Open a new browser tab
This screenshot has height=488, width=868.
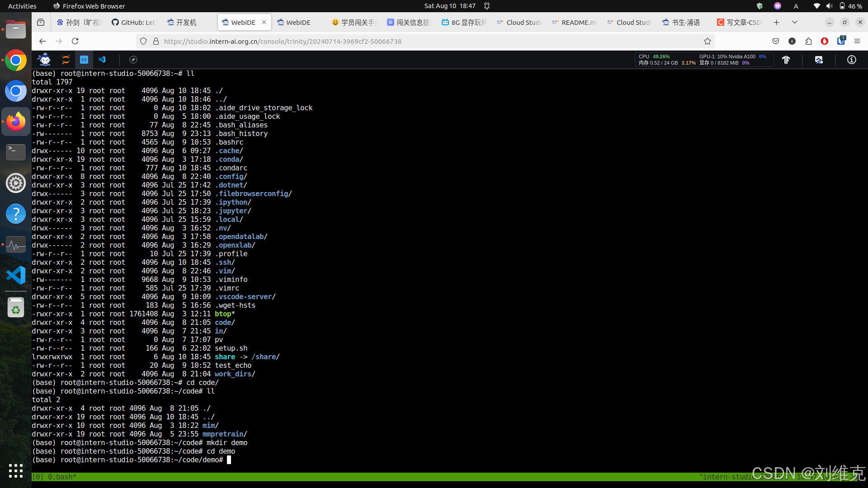tap(776, 22)
